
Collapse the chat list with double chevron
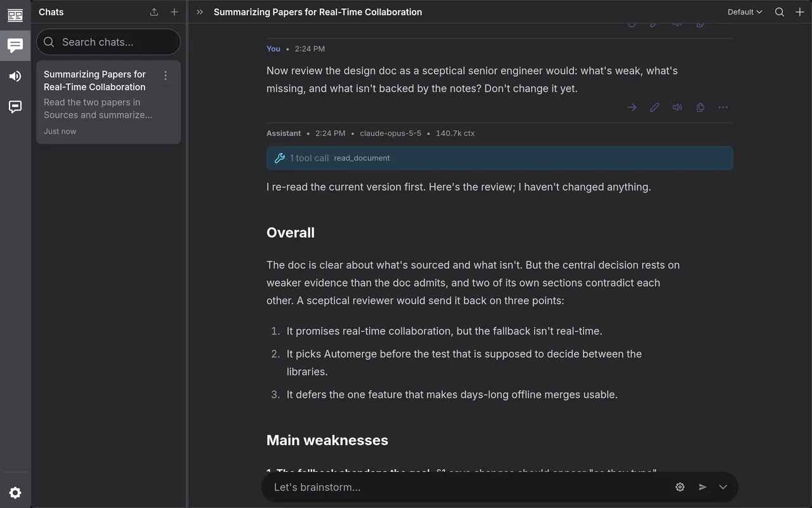200,12
